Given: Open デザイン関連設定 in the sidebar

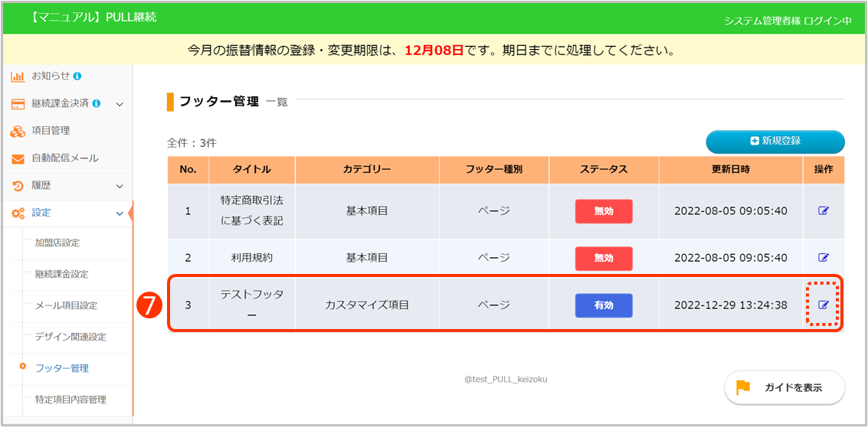Looking at the screenshot, I should (70, 337).
